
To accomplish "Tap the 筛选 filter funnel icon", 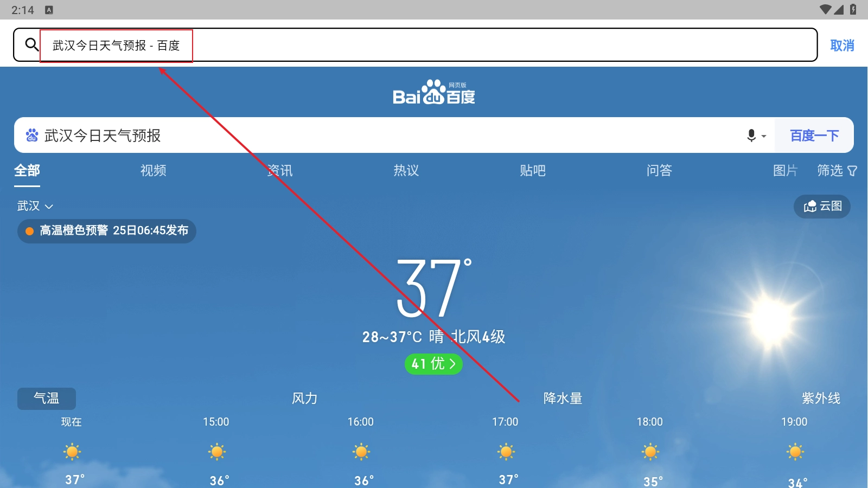I will coord(852,171).
